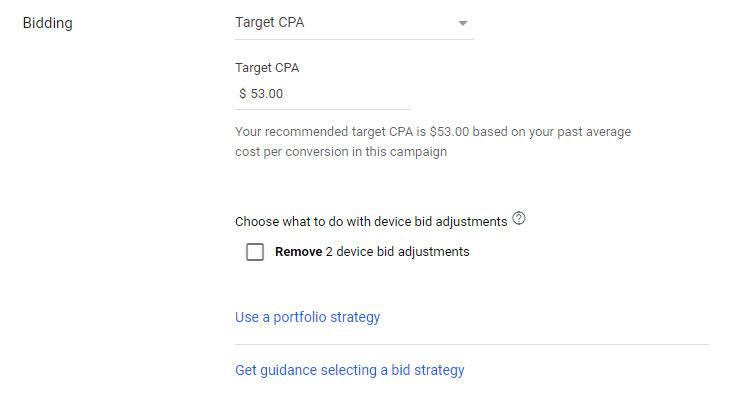
Task: Open the Target CPA strategy selector
Action: point(355,22)
